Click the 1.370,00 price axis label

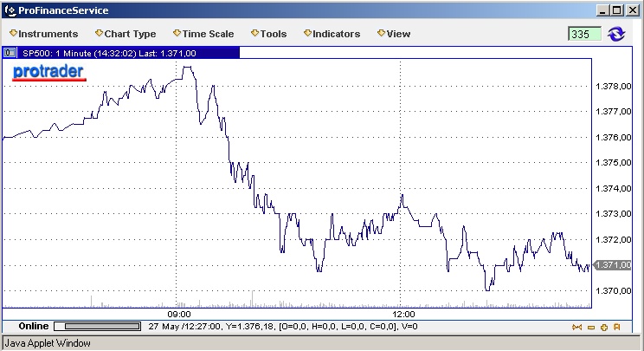point(613,291)
